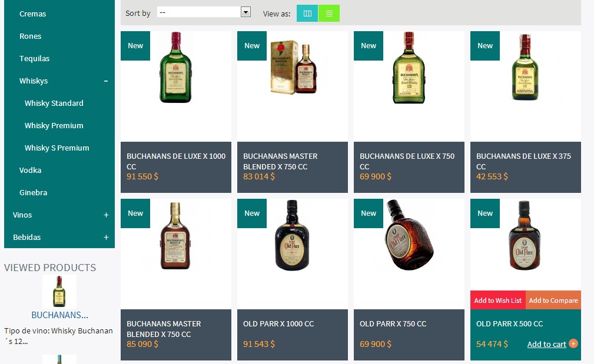594x364 pixels.
Task: Click tilted Old Parr 750 CC bottle image
Action: (x=409, y=235)
